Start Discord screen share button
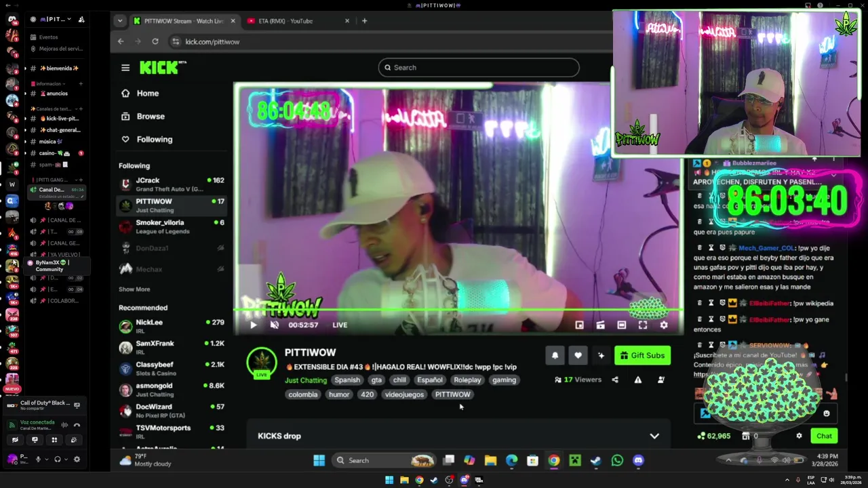 click(x=35, y=439)
